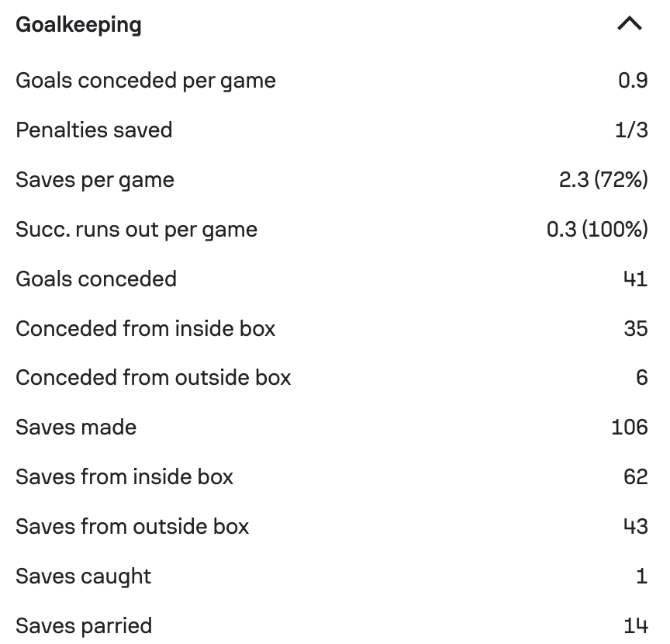Click the Saves parried label
Screen dimensions: 670x644
click(84, 626)
